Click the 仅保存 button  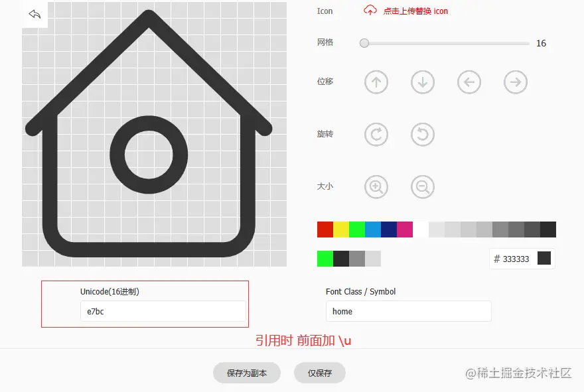(320, 373)
